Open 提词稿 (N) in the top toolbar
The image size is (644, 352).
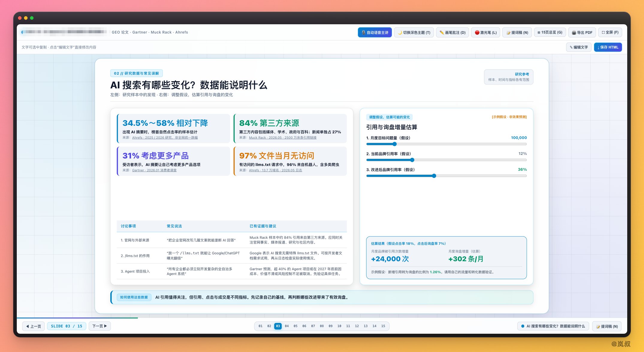(517, 32)
